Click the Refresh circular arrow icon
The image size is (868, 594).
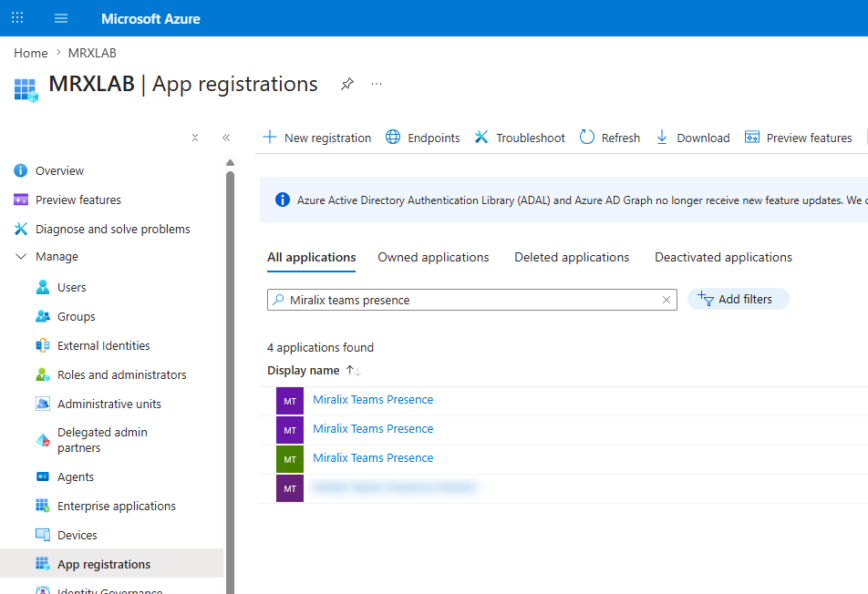pos(587,137)
